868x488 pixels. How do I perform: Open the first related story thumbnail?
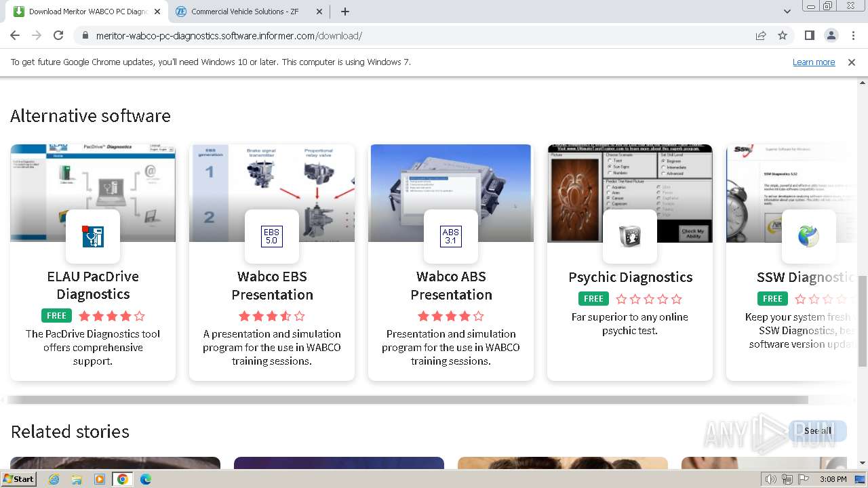(x=115, y=463)
